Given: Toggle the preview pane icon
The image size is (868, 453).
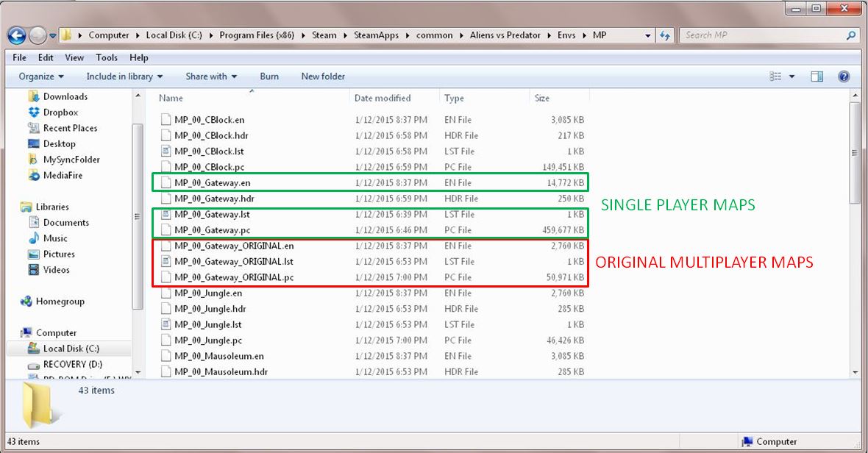Looking at the screenshot, I should pos(817,76).
